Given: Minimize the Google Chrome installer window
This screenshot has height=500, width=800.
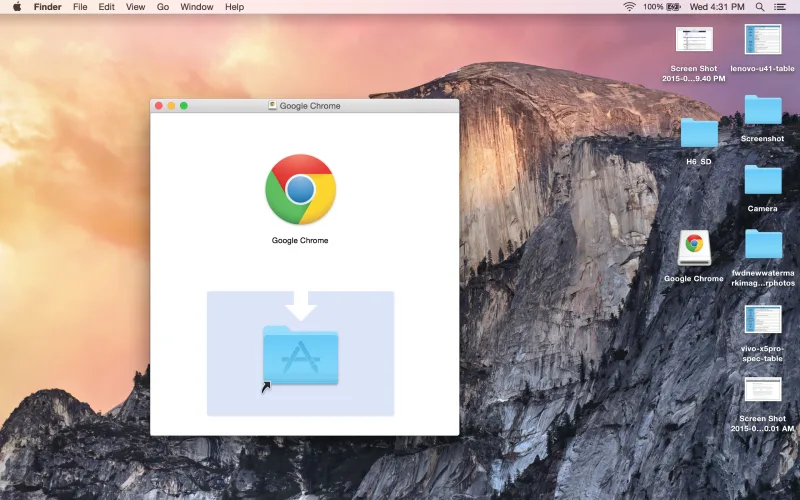Looking at the screenshot, I should pos(171,106).
